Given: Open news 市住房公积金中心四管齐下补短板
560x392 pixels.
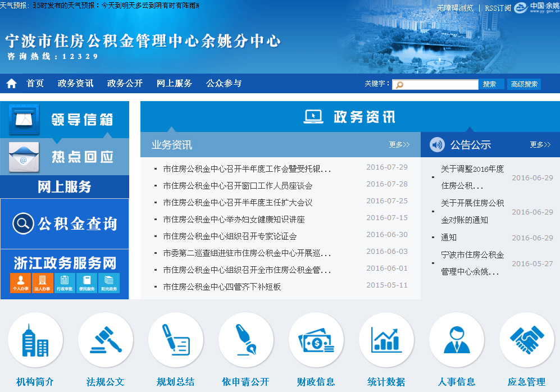Looking at the screenshot, I should coord(222,286).
